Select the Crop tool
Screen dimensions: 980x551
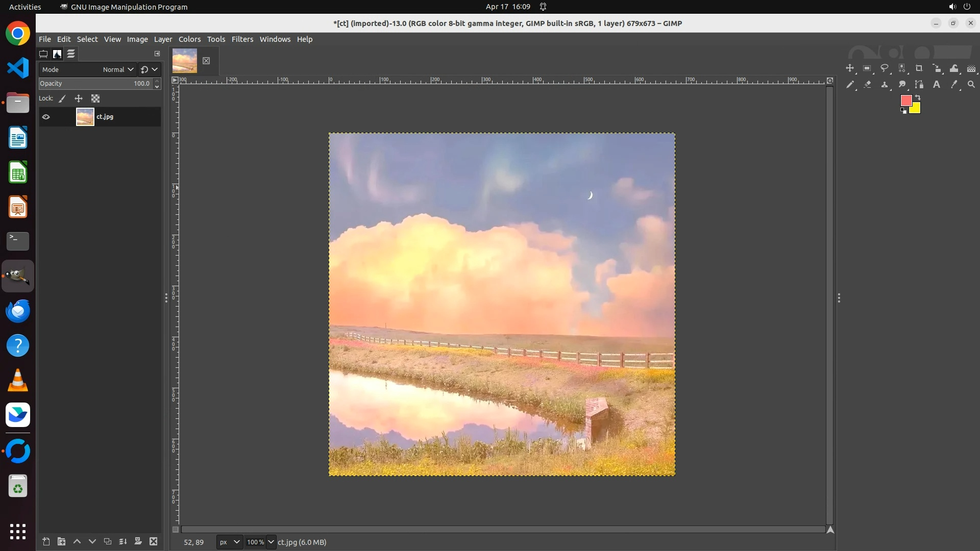(x=919, y=68)
